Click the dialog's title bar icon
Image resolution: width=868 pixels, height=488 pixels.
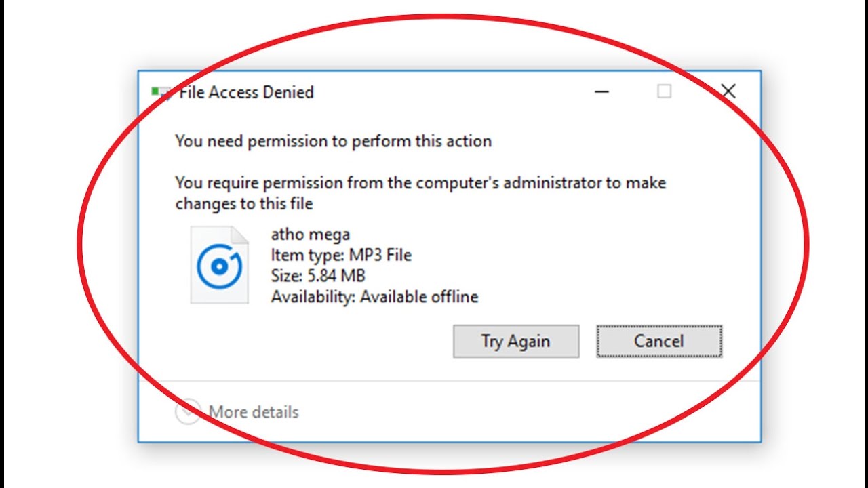(x=161, y=92)
